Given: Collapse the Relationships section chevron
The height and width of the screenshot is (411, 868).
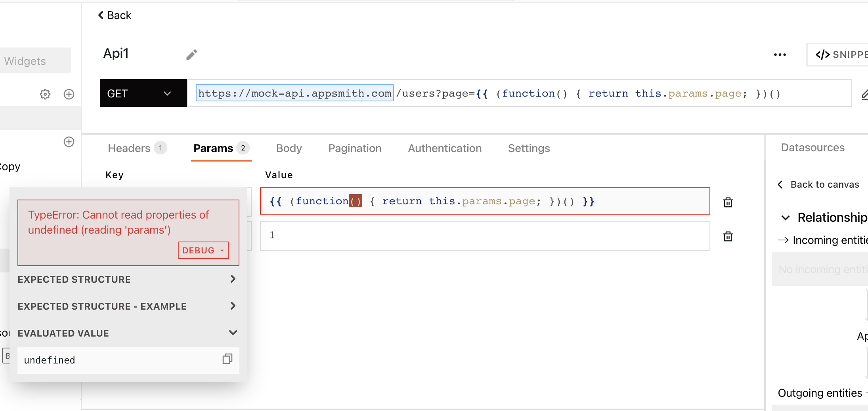Looking at the screenshot, I should click(x=785, y=217).
